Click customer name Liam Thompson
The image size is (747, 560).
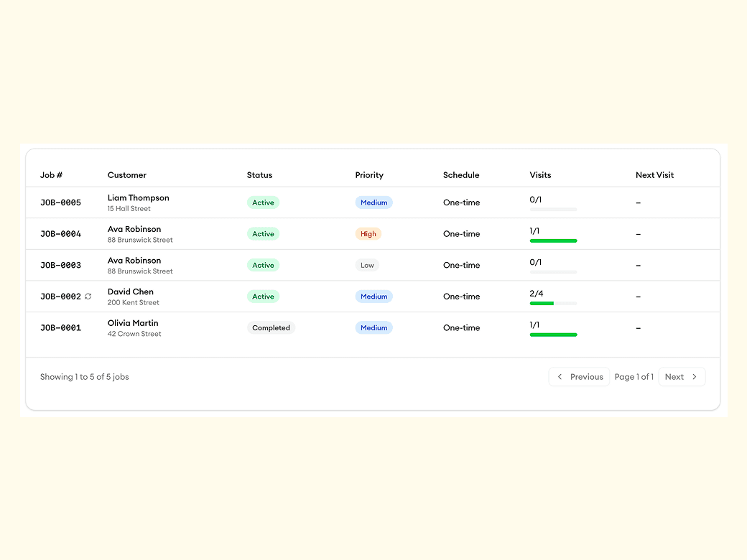138,198
